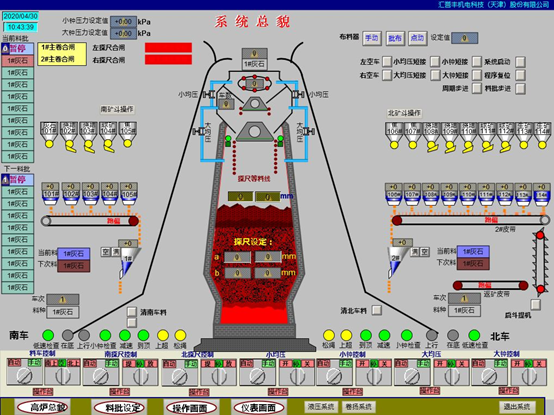Open the 液压系统 page button

click(x=321, y=407)
